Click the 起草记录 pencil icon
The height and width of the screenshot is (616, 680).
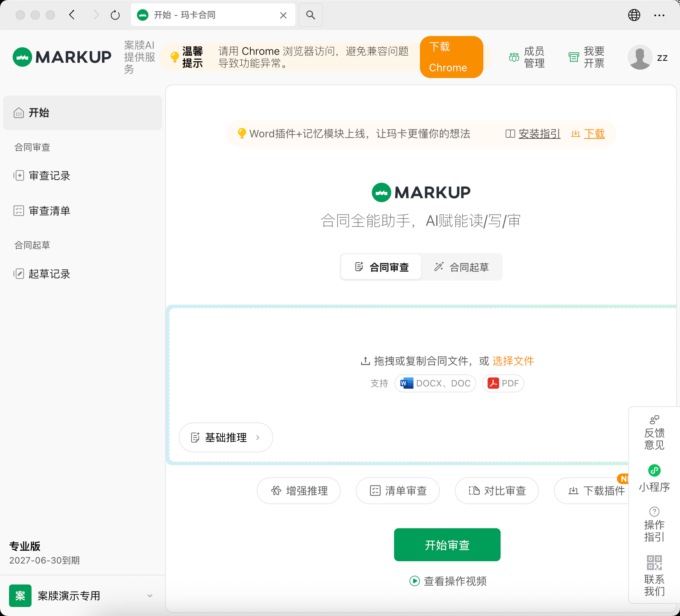pyautogui.click(x=19, y=274)
